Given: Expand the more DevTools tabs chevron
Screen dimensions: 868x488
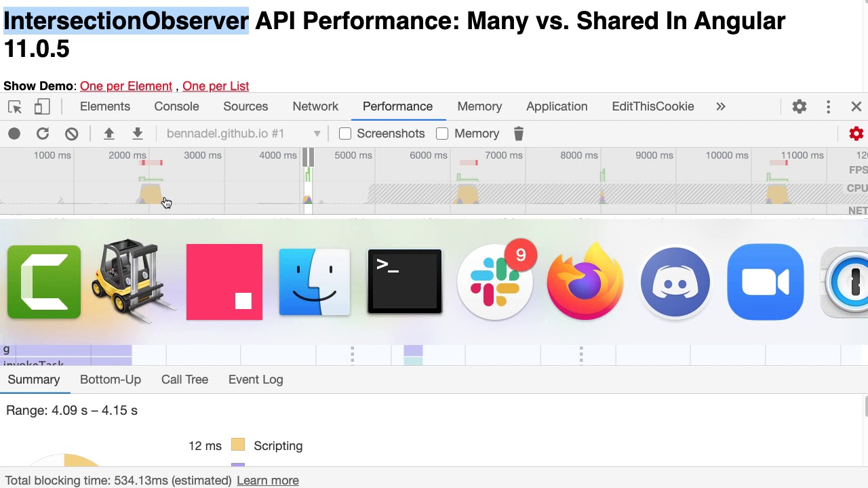Looking at the screenshot, I should pos(721,106).
